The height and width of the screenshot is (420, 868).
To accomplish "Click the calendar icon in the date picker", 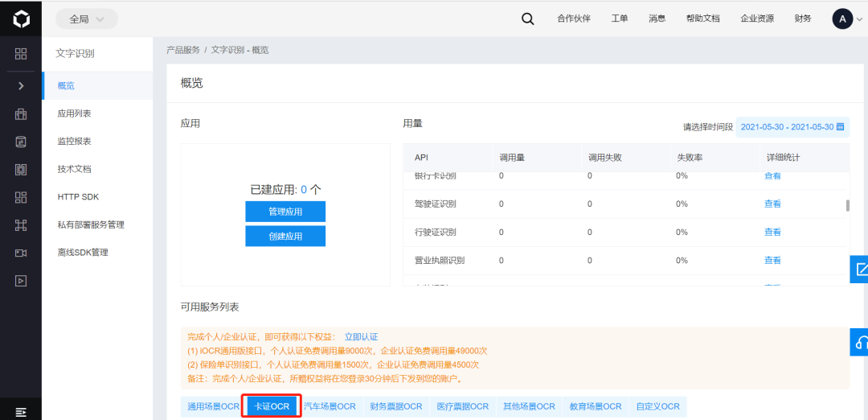I will [x=841, y=127].
